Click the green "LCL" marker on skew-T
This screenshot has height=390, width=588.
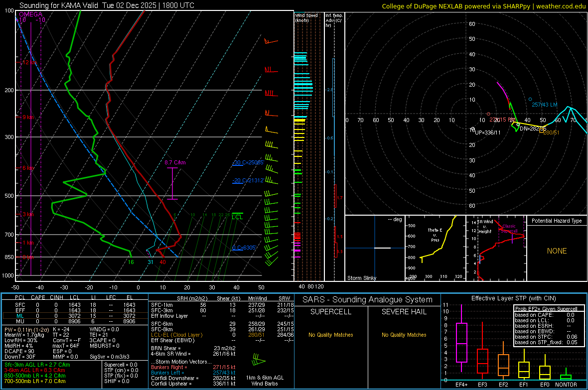237,217
